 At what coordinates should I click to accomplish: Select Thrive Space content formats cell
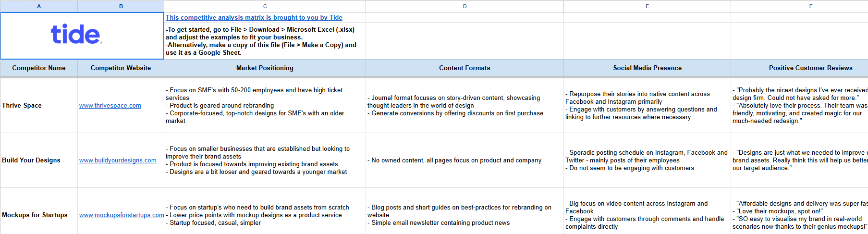coord(465,105)
